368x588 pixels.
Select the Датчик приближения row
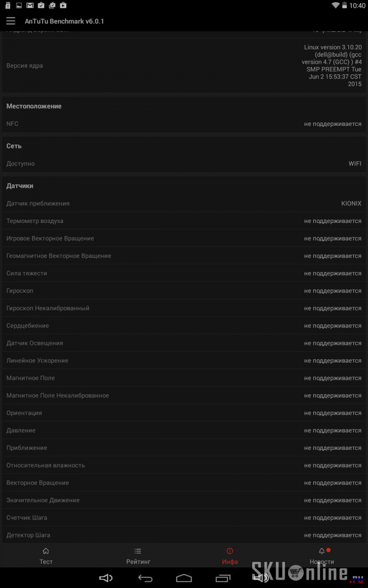184,203
